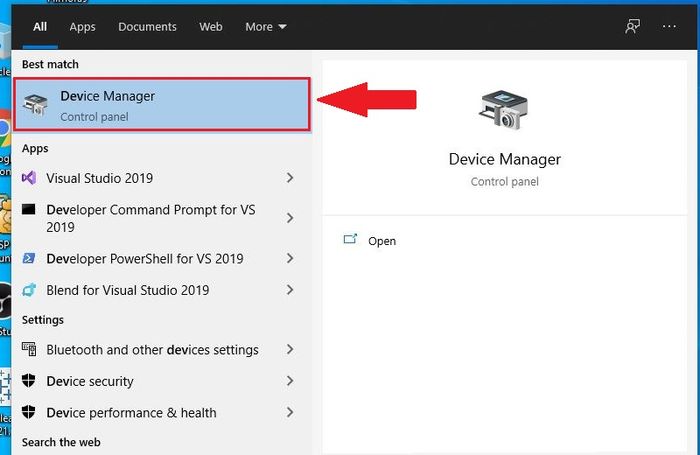
Task: Click the Device security shield icon
Action: 29,381
